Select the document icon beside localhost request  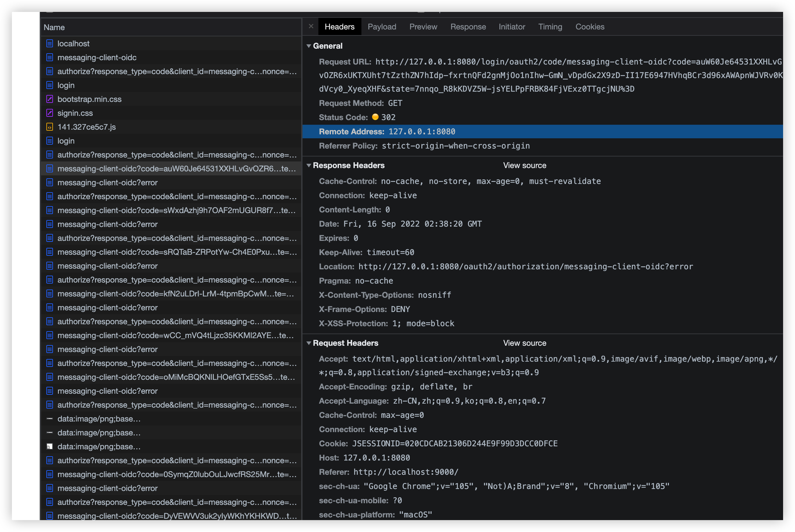(50, 43)
